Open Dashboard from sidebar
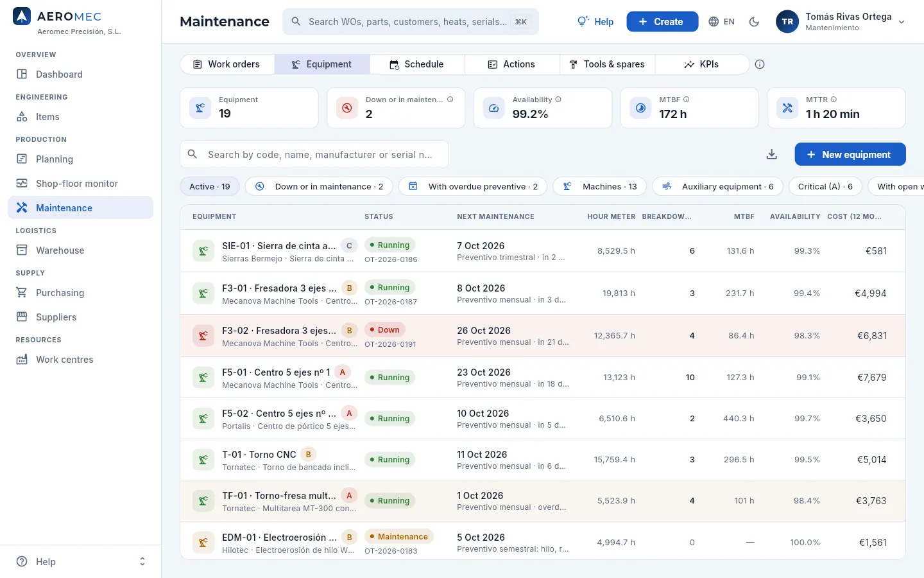 81,74
